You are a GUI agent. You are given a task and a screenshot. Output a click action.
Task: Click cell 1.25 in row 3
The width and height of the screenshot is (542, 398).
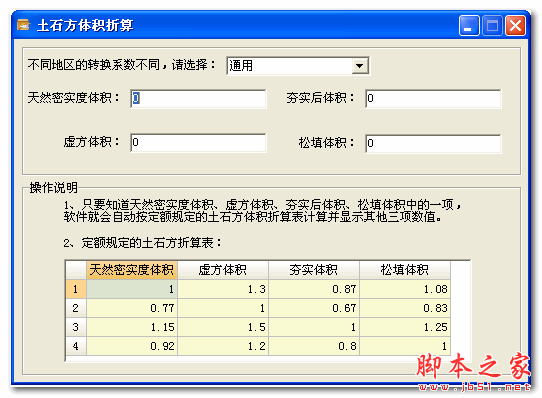pos(405,327)
